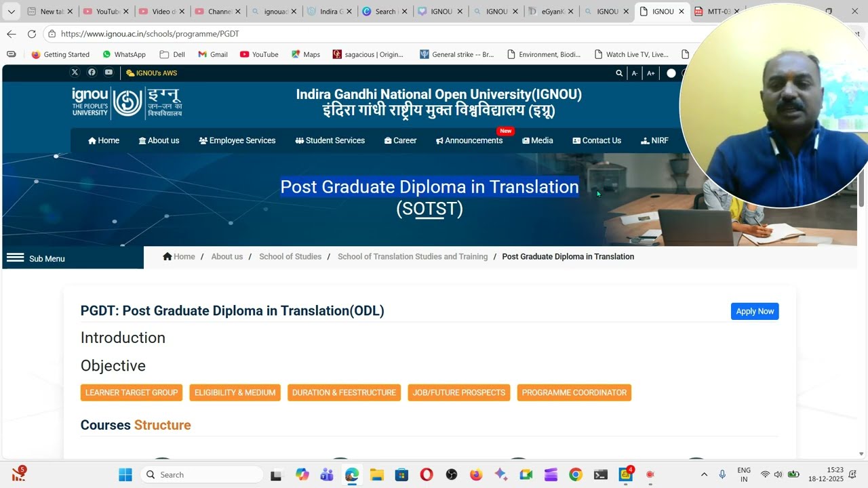Switch to the MTT-03 PDF tab
This screenshot has height=488, width=868.
coord(717,12)
